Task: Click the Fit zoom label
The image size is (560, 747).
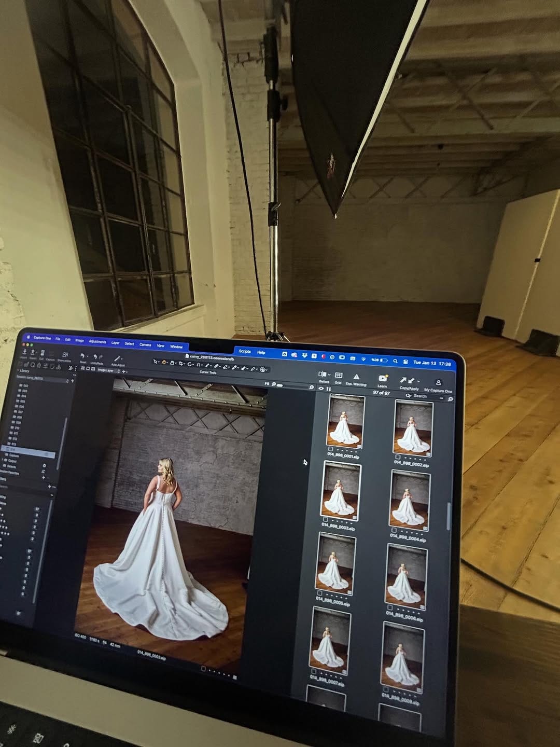Action: [x=267, y=384]
